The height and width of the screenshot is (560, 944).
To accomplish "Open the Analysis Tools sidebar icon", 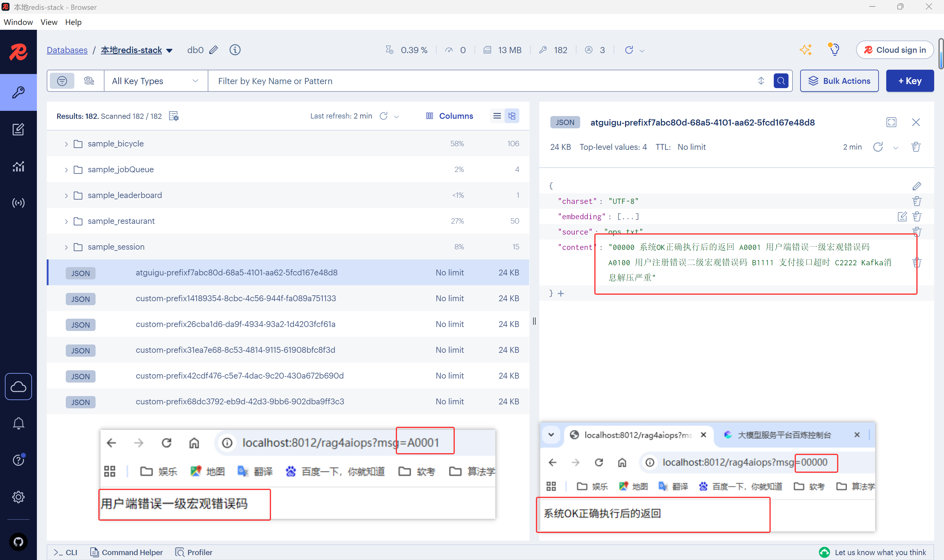I will click(18, 166).
